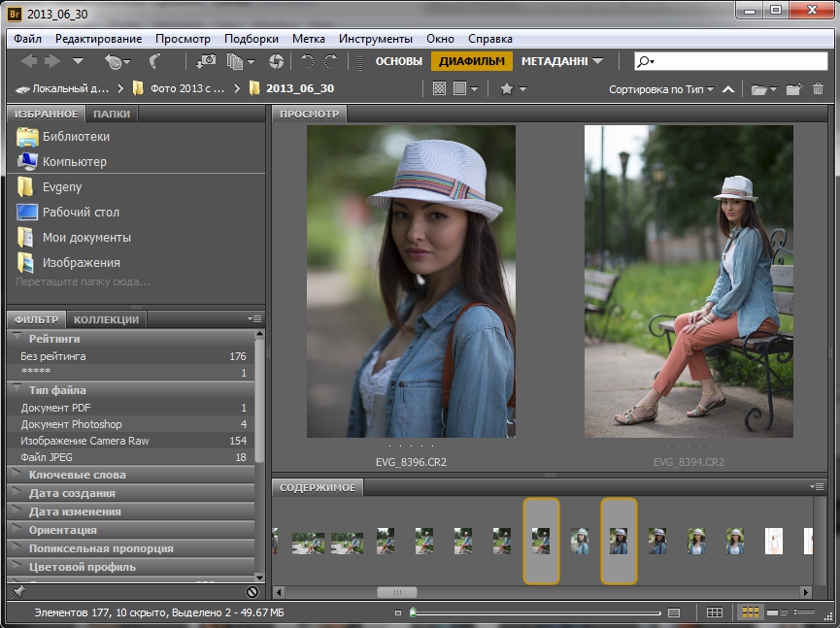Filter by five-star rating
840x628 pixels.
point(132,372)
